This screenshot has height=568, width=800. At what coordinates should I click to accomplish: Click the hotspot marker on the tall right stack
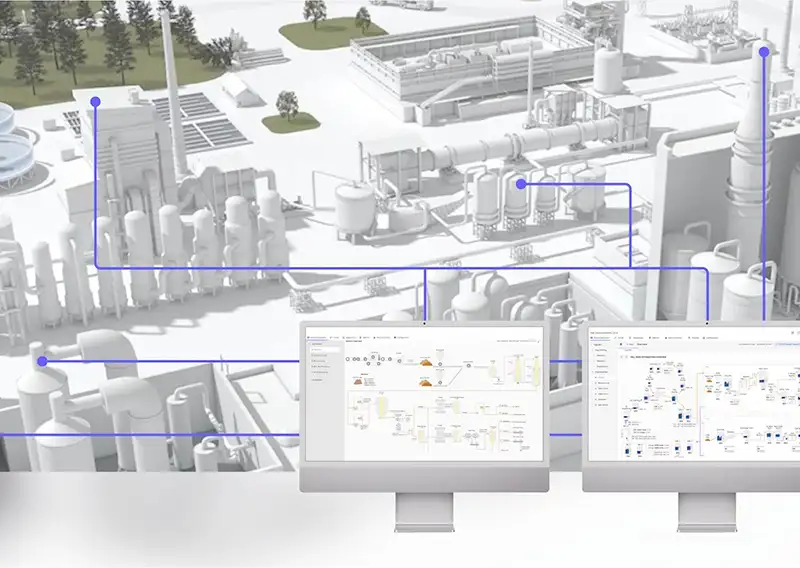pos(764,51)
